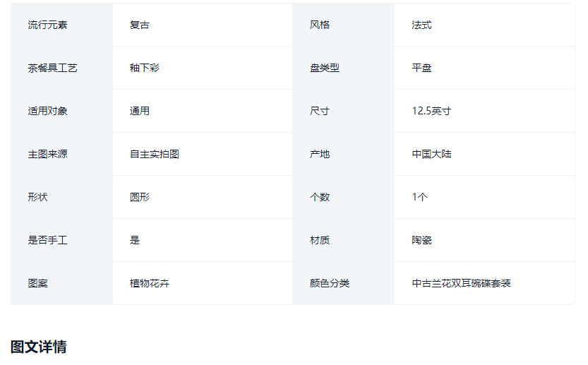Click the 主图来源 label cell

coord(48,155)
